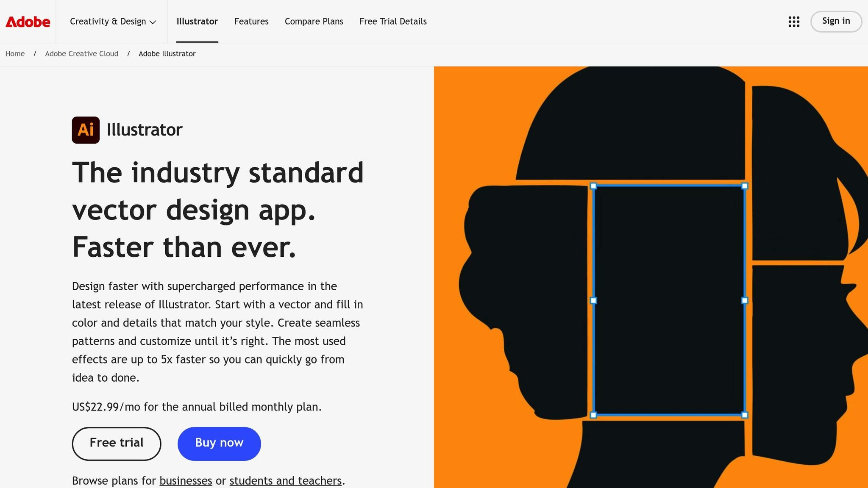Click the bottom-right handle of the blue rectangle
This screenshot has width=868, height=488.
[745, 414]
